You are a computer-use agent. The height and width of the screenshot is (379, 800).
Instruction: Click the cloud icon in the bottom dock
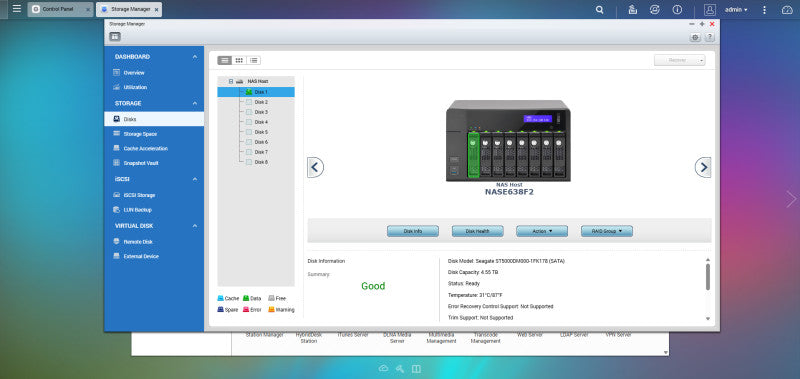click(384, 368)
